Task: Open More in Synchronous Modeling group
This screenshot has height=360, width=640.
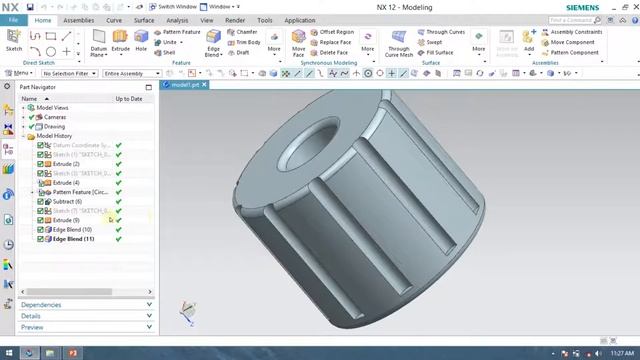Action: [367, 43]
